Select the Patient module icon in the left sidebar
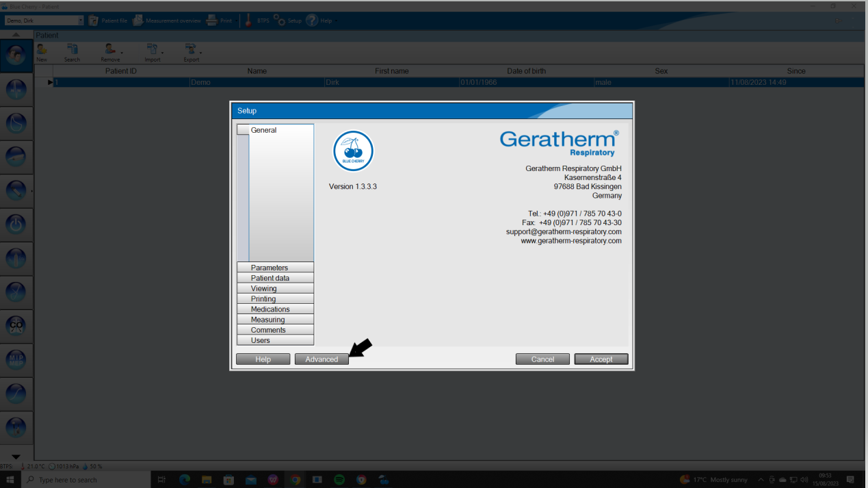This screenshot has width=868, height=488. (x=16, y=56)
